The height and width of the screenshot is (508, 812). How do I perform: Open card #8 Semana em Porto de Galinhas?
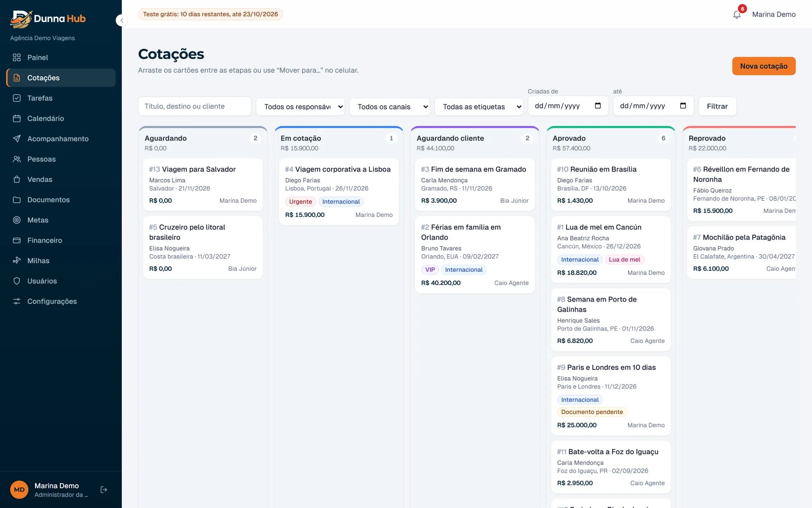point(611,320)
